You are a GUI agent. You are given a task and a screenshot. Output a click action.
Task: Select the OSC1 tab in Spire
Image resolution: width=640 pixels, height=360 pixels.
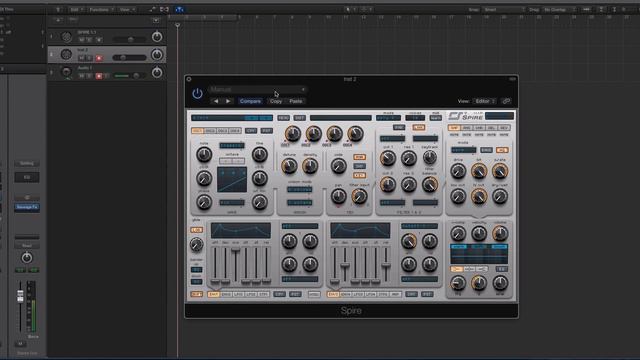198,131
